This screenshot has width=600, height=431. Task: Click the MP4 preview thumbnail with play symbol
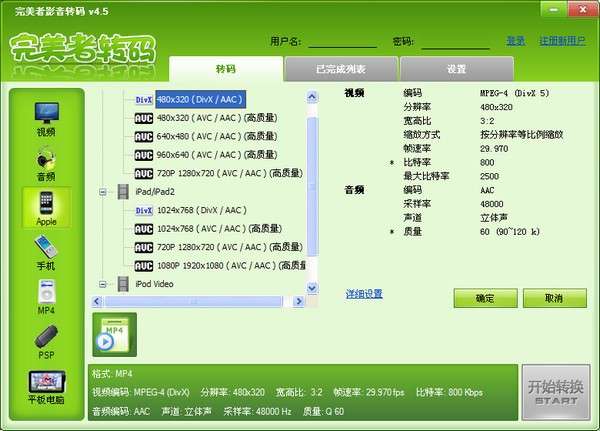tap(114, 335)
